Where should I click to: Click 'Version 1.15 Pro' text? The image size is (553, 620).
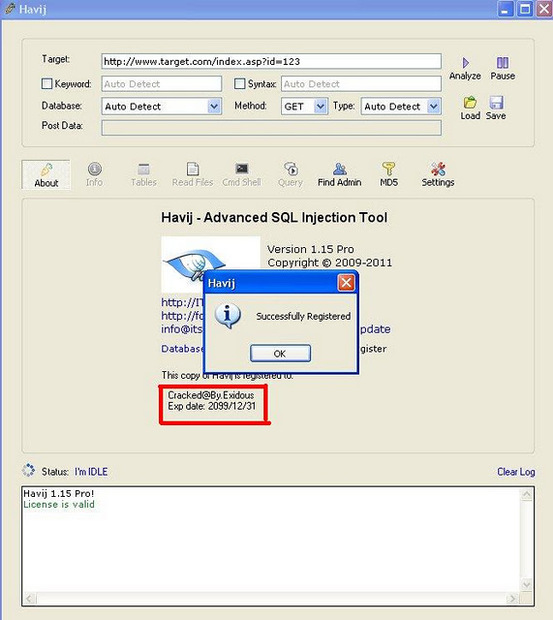pos(311,249)
